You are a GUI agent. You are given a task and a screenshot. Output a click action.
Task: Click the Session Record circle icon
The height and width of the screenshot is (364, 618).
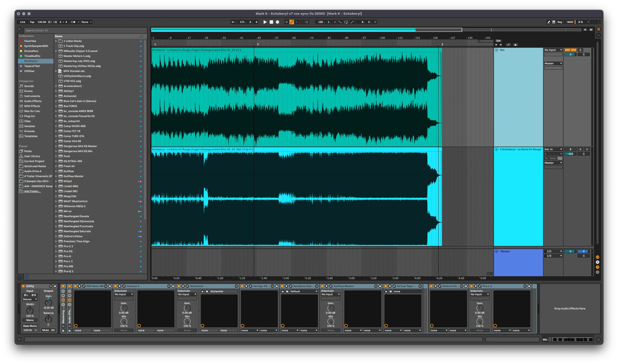tap(307, 22)
